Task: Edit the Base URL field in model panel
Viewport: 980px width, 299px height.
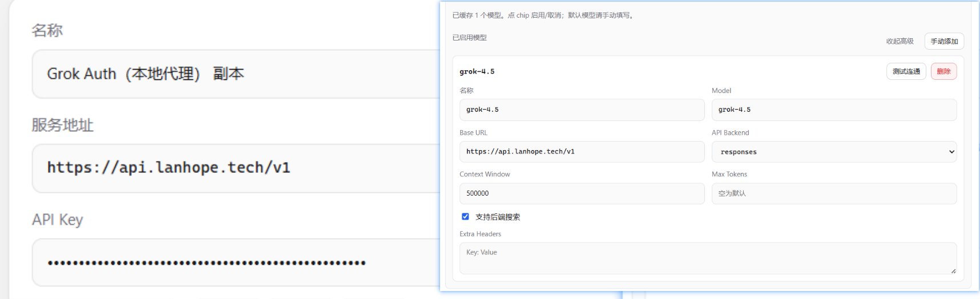Action: click(582, 152)
